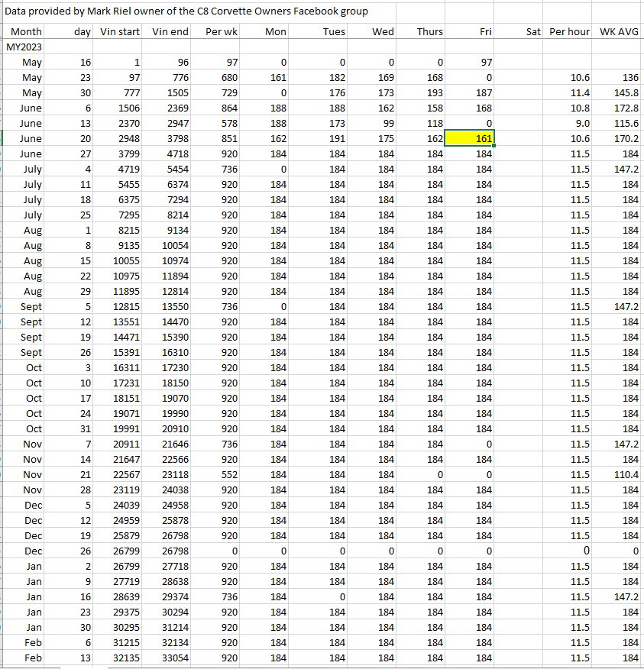Viewport: 644px width, 669px height.
Task: Select the "Month" column header cell
Action: tap(26, 32)
